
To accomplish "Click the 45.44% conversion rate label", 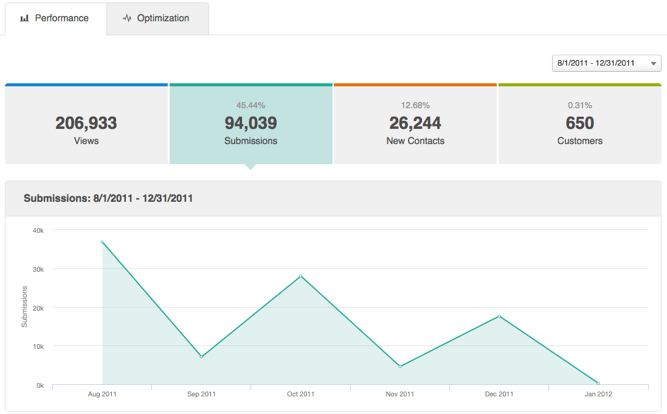I will pyautogui.click(x=250, y=105).
